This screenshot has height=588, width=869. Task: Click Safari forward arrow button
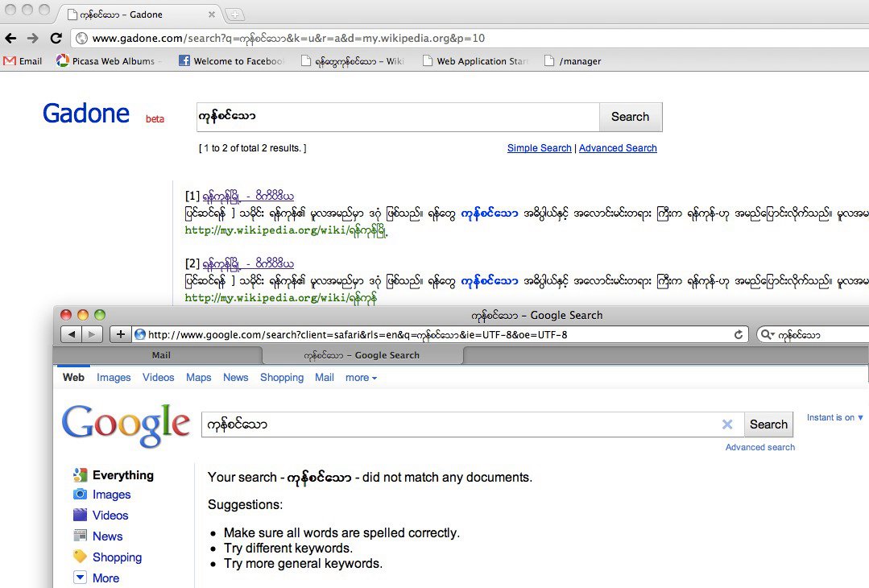click(x=92, y=334)
